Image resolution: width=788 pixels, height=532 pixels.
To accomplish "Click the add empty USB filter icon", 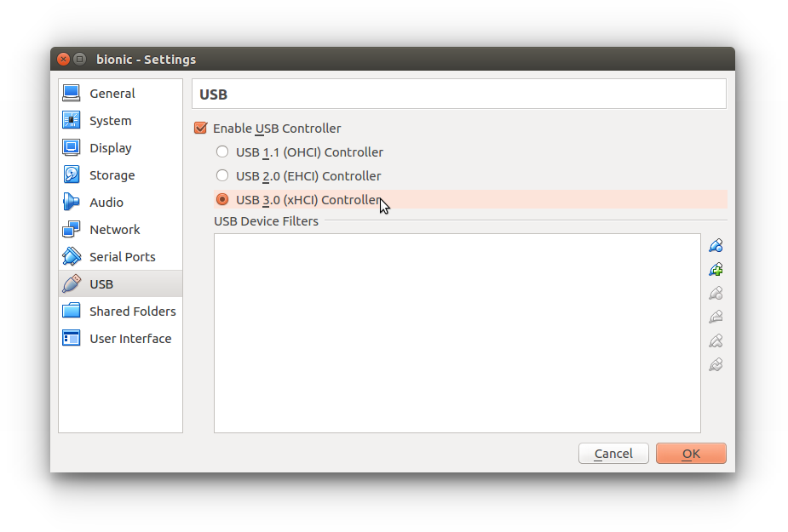I will (716, 246).
